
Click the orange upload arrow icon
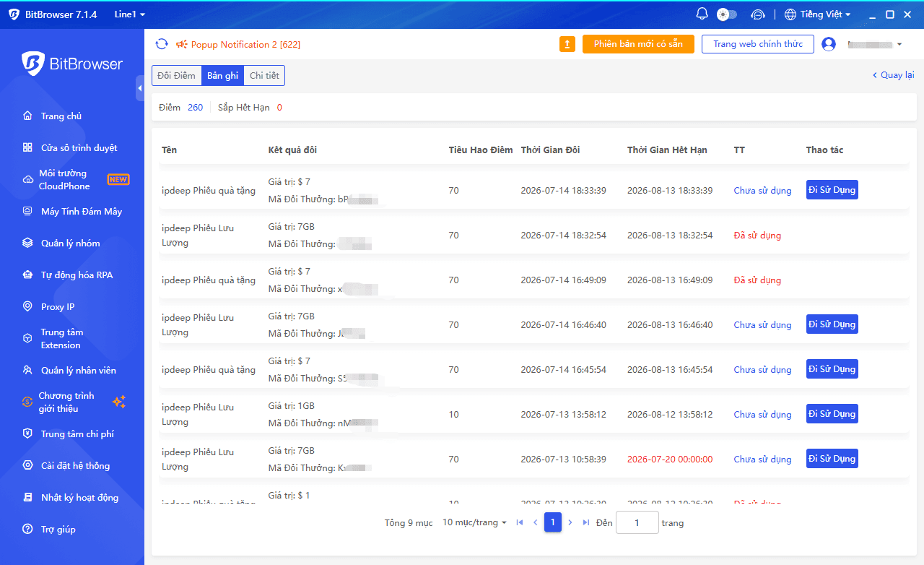pyautogui.click(x=567, y=44)
